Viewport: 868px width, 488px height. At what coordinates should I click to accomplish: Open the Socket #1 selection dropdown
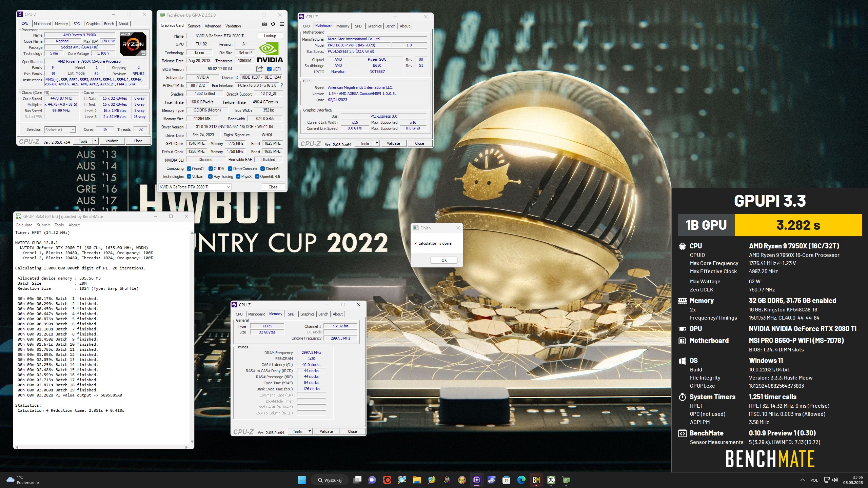[60, 129]
